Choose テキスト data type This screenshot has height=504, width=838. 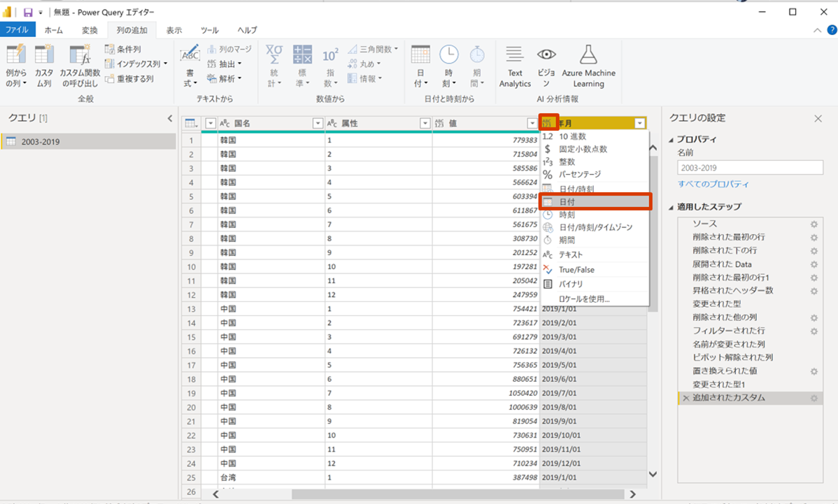click(x=595, y=254)
